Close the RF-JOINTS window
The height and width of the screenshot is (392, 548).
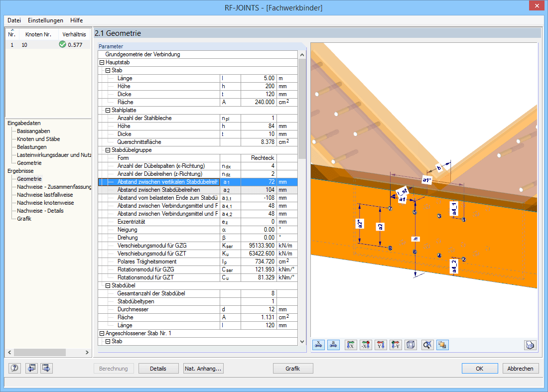(x=537, y=6)
